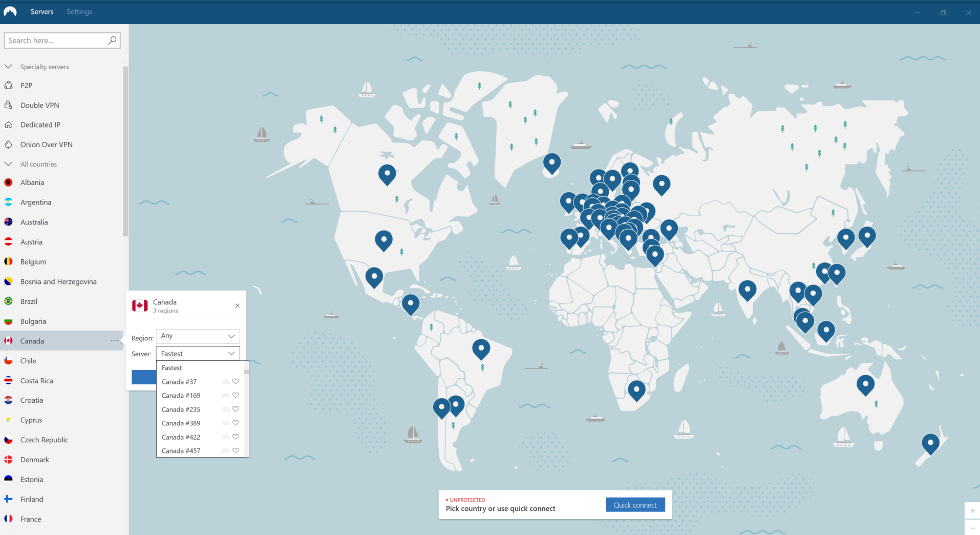Select Chile in the country list

tap(61, 361)
